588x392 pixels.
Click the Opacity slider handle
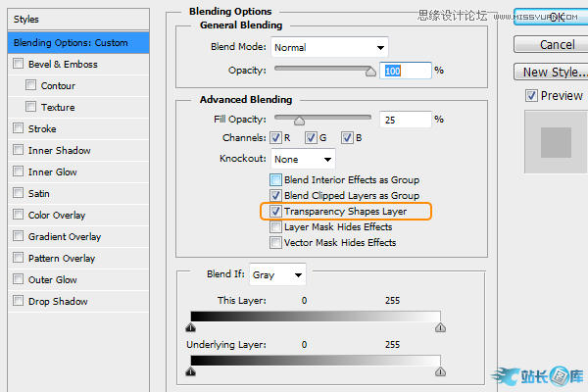[x=370, y=72]
